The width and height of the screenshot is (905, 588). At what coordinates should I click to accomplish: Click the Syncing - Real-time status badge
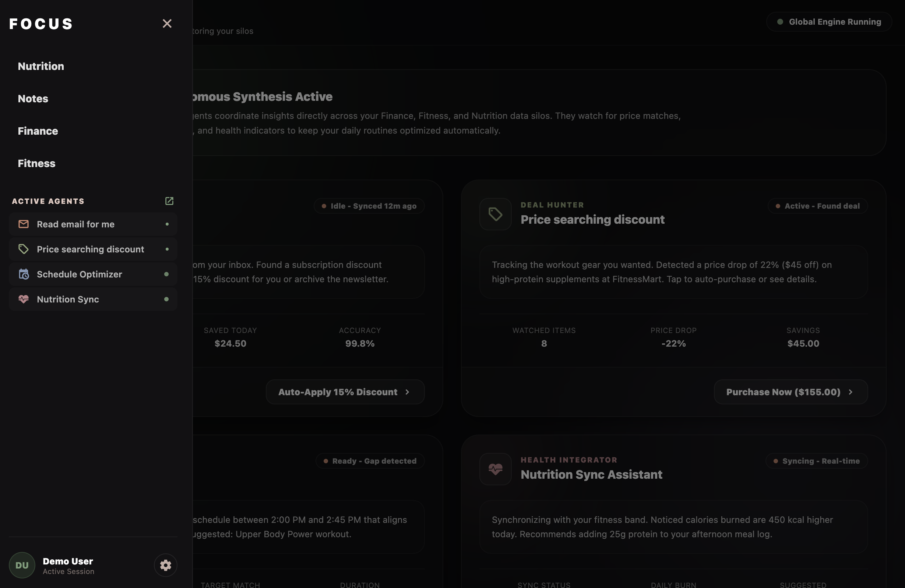[816, 461]
